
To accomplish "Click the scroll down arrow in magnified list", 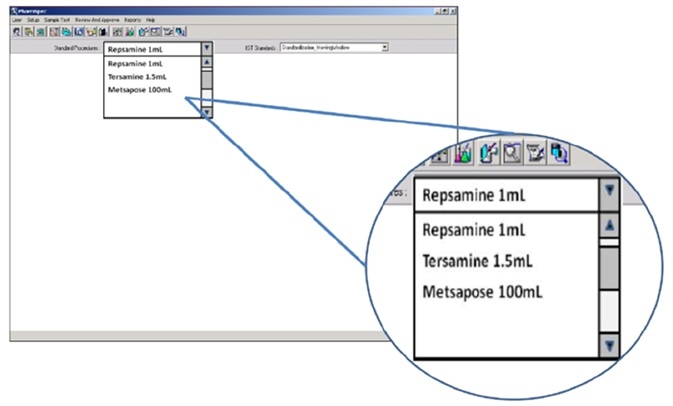I will pyautogui.click(x=611, y=346).
